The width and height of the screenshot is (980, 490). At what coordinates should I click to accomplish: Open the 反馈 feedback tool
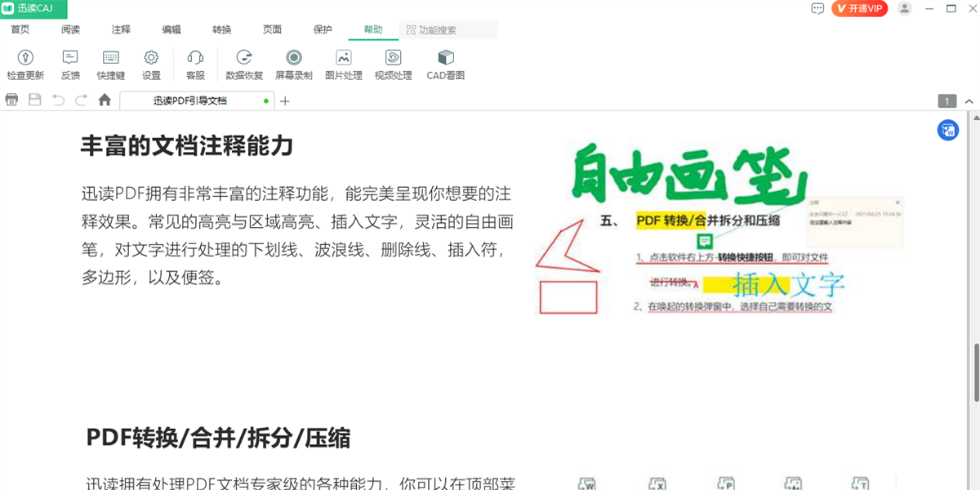click(70, 65)
